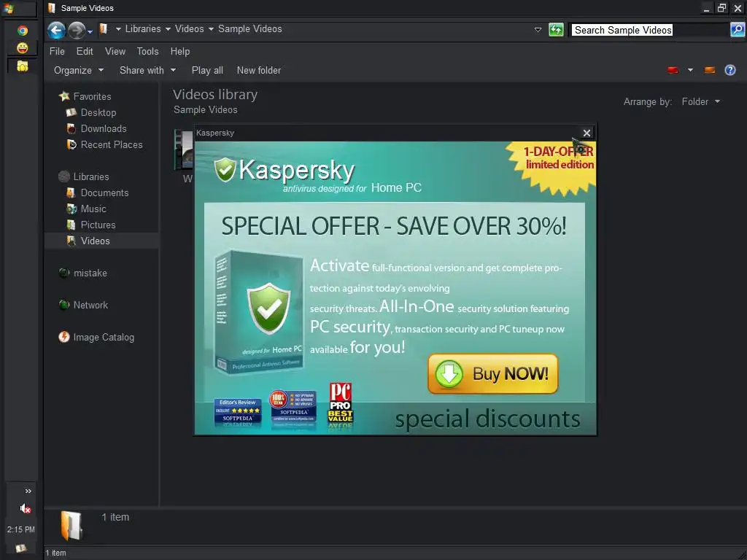Select Libraries in navigation pane
The width and height of the screenshot is (747, 560).
point(91,177)
